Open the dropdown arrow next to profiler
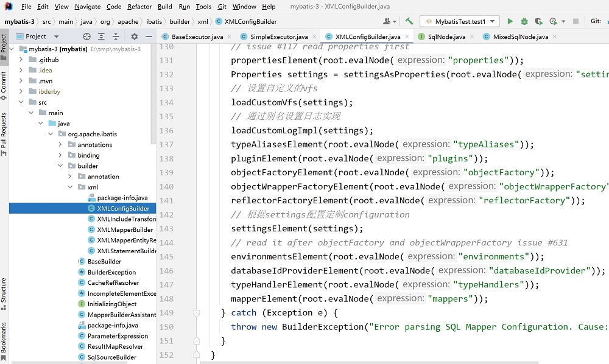Image resolution: width=609 pixels, height=364 pixels. click(563, 21)
